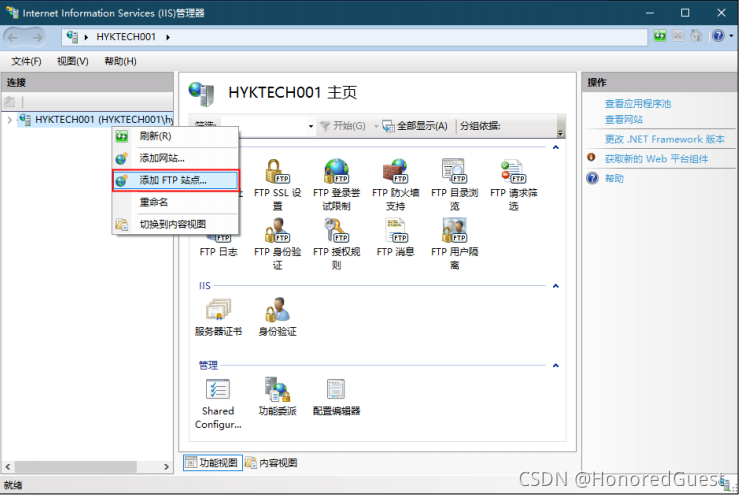
Task: Choose 重命名 from context menu
Action: click(175, 202)
